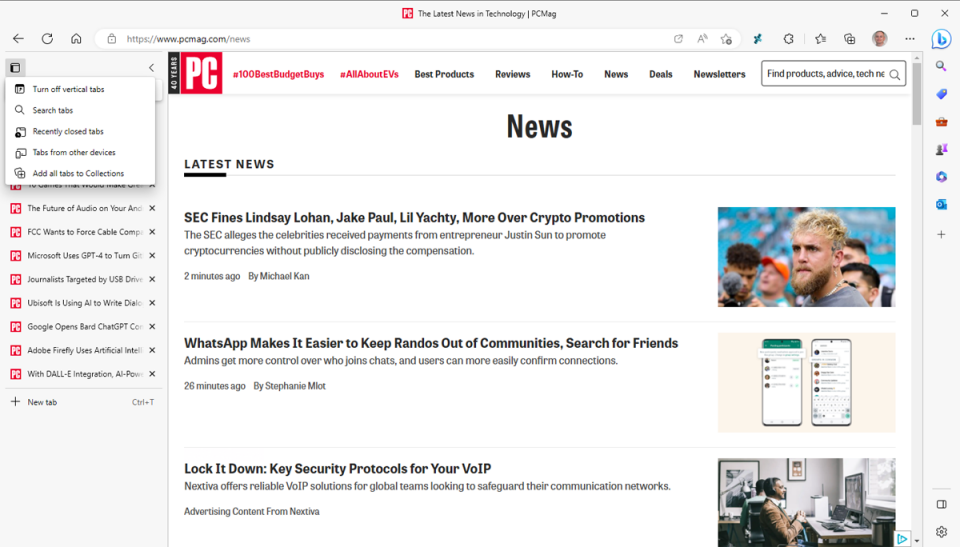Open the read aloud icon in address bar
This screenshot has width=960, height=547.
click(x=702, y=39)
